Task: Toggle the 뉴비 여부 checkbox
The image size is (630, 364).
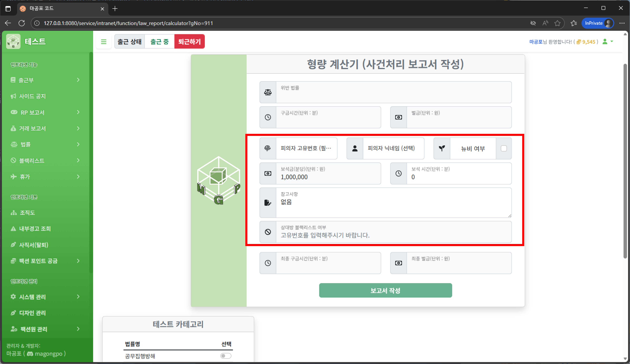Action: click(504, 148)
